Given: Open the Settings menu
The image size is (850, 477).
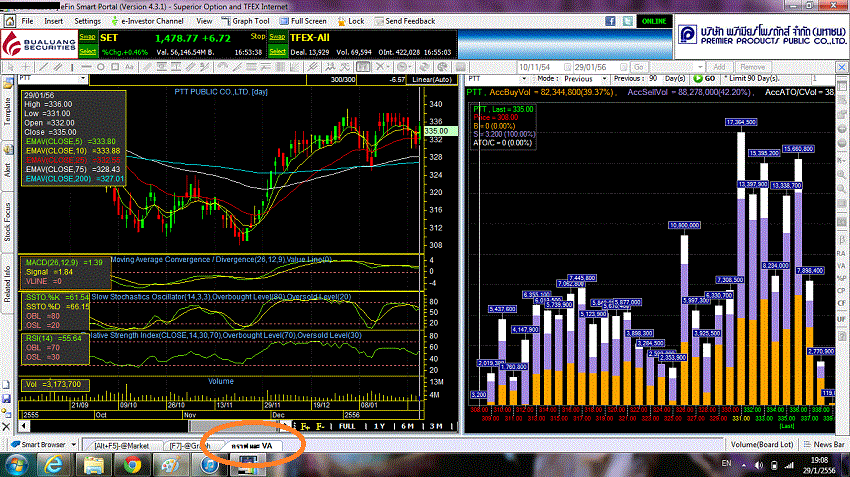Looking at the screenshot, I should click(87, 21).
